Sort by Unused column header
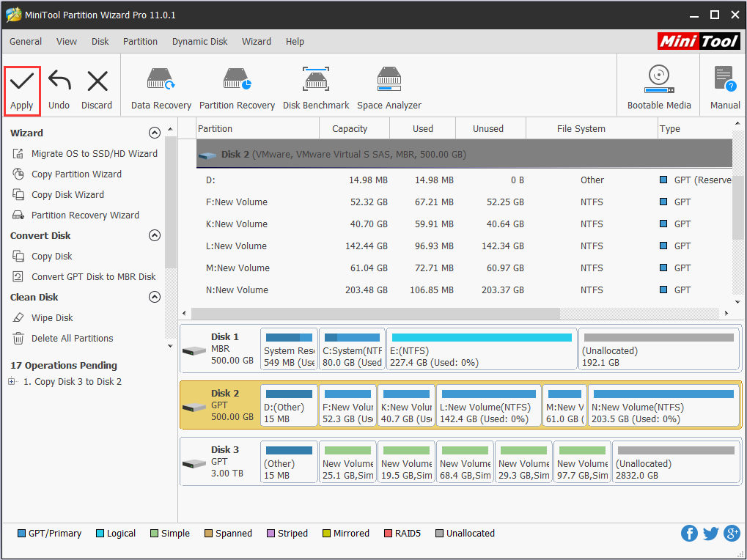The image size is (747, 560). 490,128
